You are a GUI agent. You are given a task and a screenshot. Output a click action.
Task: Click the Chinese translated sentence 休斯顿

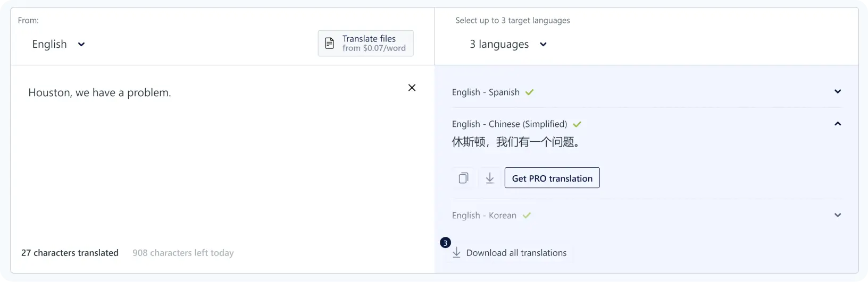[x=516, y=142]
